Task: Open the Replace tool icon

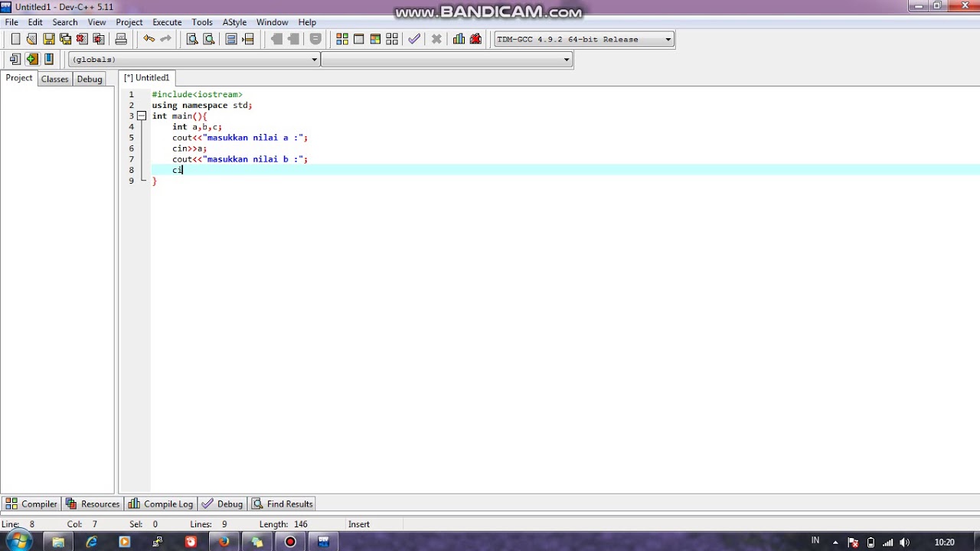Action: [x=208, y=39]
